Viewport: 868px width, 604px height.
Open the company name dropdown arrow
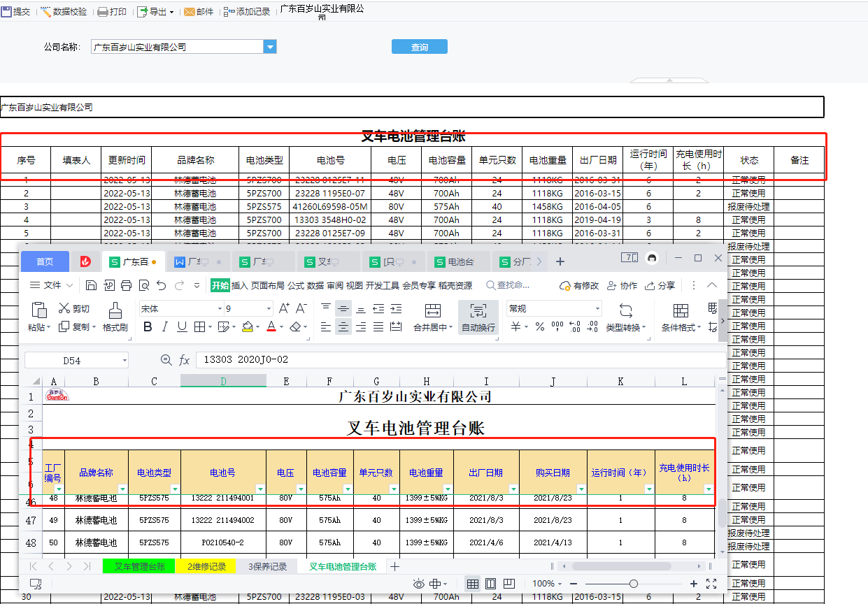pos(270,47)
